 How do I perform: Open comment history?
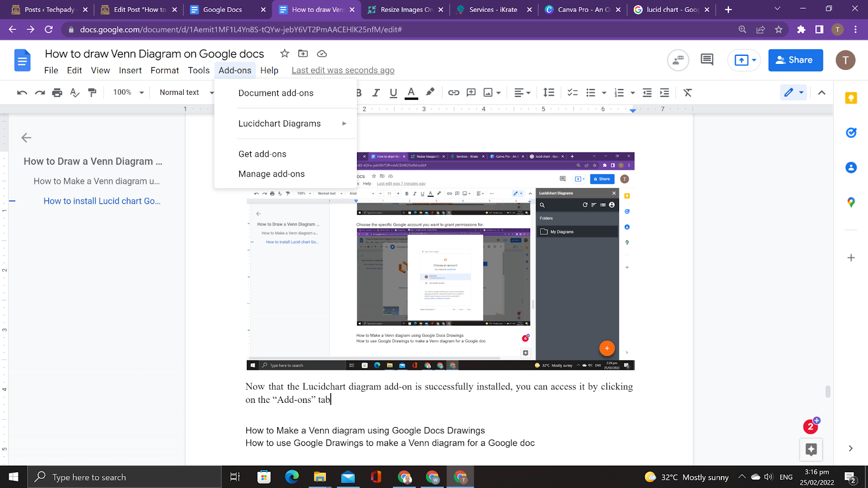(x=707, y=60)
